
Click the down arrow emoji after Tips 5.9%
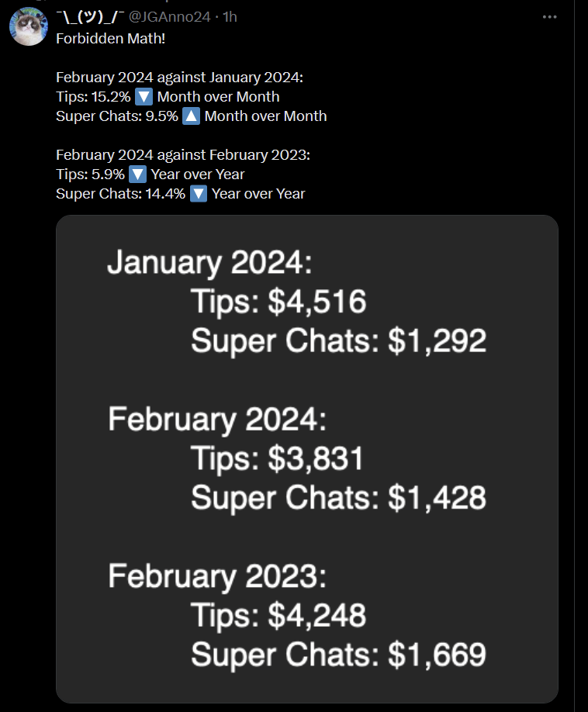[137, 175]
